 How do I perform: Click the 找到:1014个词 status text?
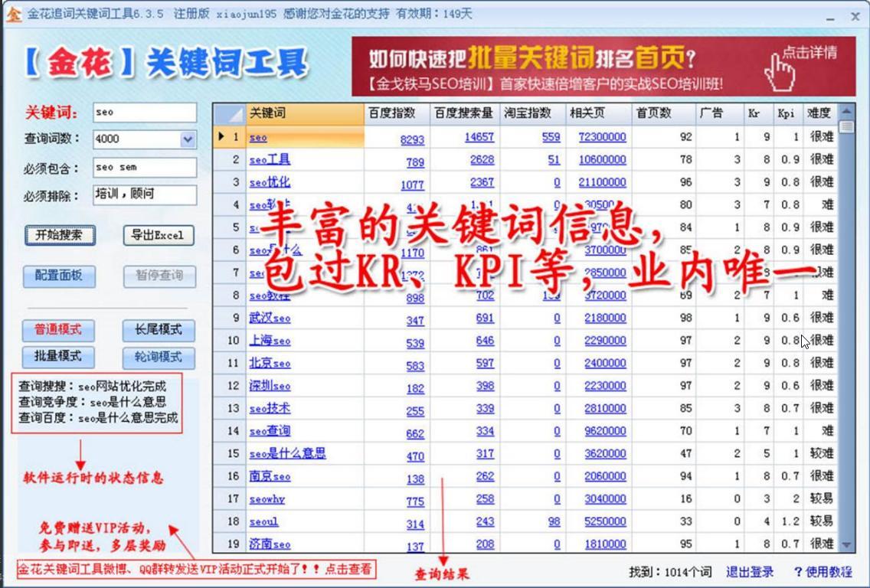click(670, 572)
